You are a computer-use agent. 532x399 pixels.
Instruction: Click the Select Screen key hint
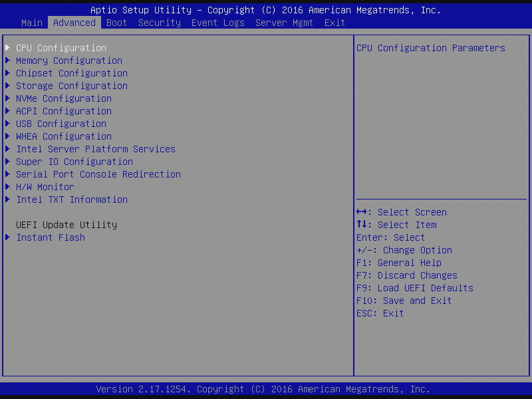[x=402, y=212]
